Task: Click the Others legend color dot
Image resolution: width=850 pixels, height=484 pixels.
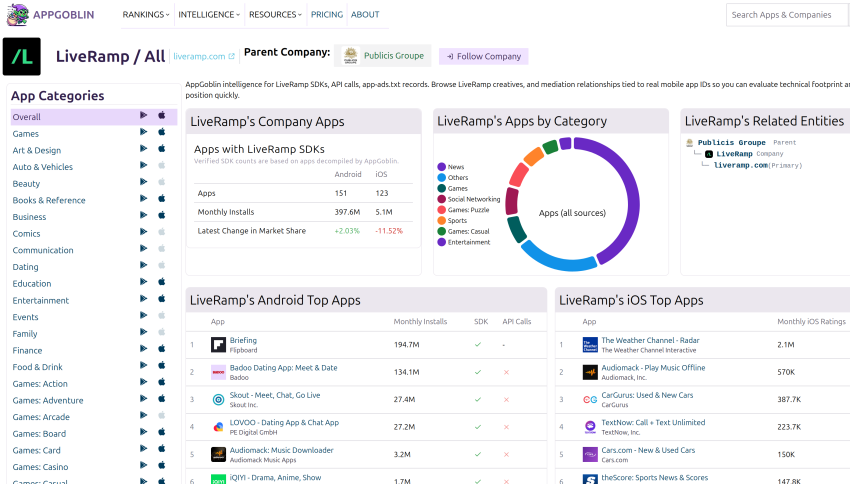Action: [x=442, y=178]
